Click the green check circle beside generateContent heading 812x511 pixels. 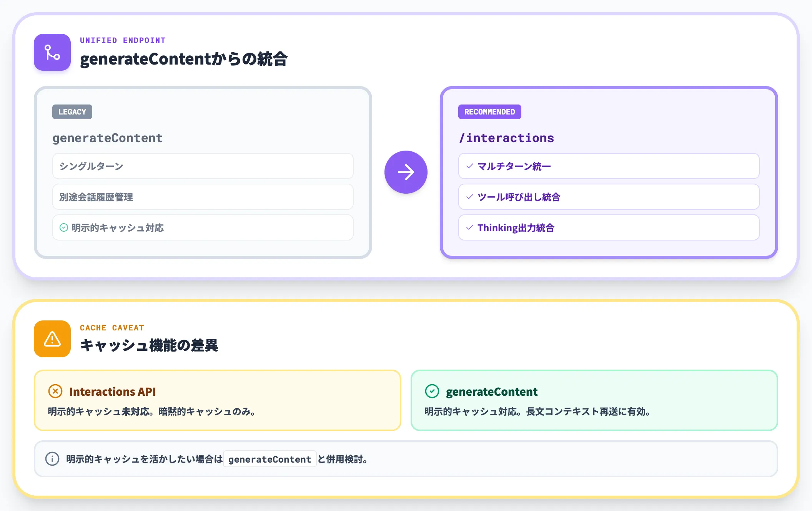click(x=432, y=391)
